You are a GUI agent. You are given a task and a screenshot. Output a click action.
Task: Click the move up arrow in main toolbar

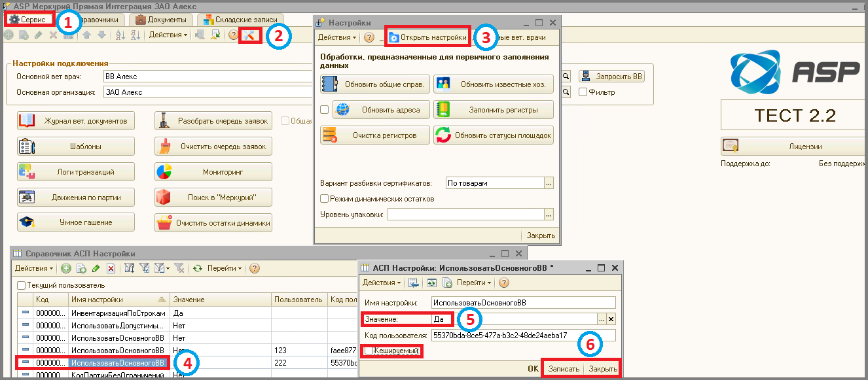tap(86, 35)
